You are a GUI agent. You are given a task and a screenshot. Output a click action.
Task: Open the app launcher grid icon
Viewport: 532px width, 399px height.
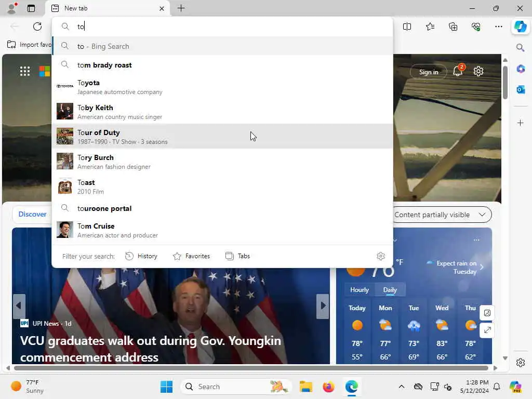tap(25, 71)
